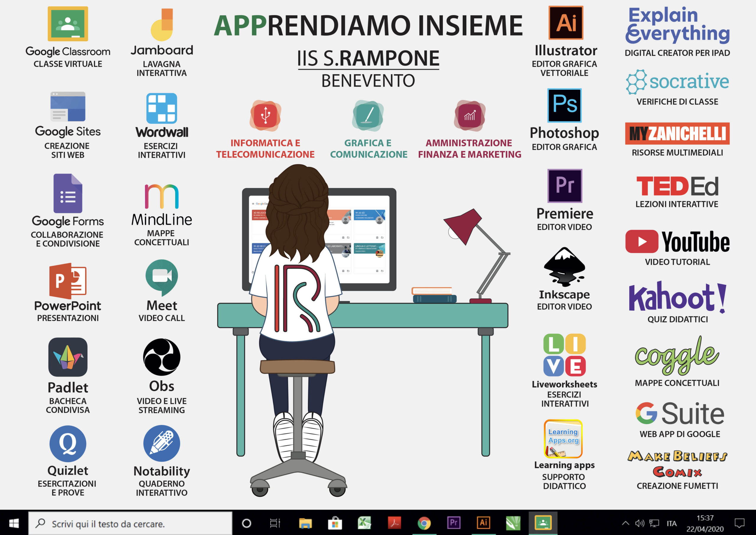756x535 pixels.
Task: Click the Grafica e Comunicazione pen icon
Action: [x=368, y=116]
